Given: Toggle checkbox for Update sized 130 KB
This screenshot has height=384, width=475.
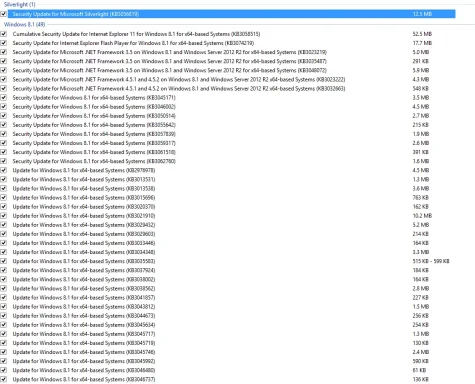Looking at the screenshot, I should click(4, 343).
